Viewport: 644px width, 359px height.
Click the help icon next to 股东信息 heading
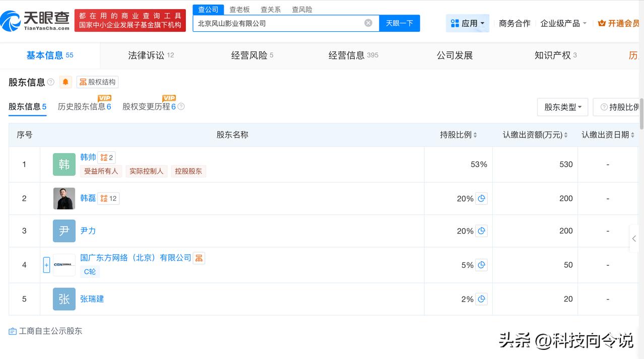pyautogui.click(x=51, y=82)
